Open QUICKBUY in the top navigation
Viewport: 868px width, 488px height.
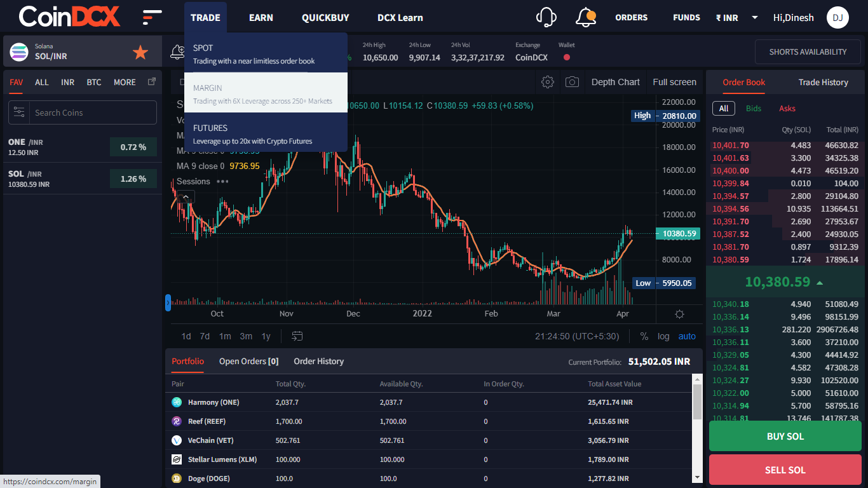pyautogui.click(x=325, y=17)
